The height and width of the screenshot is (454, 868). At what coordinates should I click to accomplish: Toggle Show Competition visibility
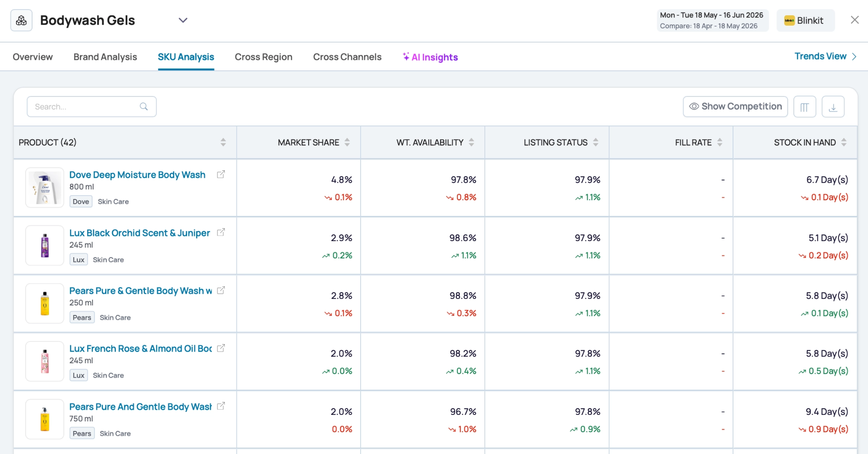735,106
